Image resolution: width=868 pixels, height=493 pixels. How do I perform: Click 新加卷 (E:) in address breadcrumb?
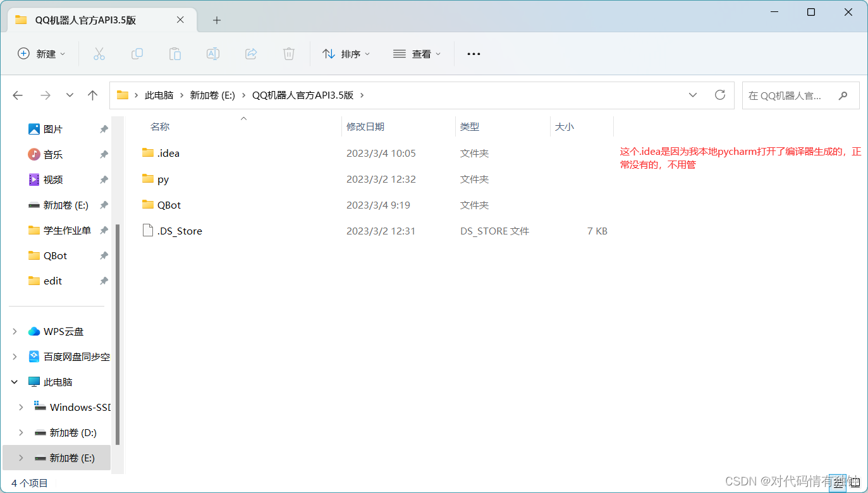212,95
